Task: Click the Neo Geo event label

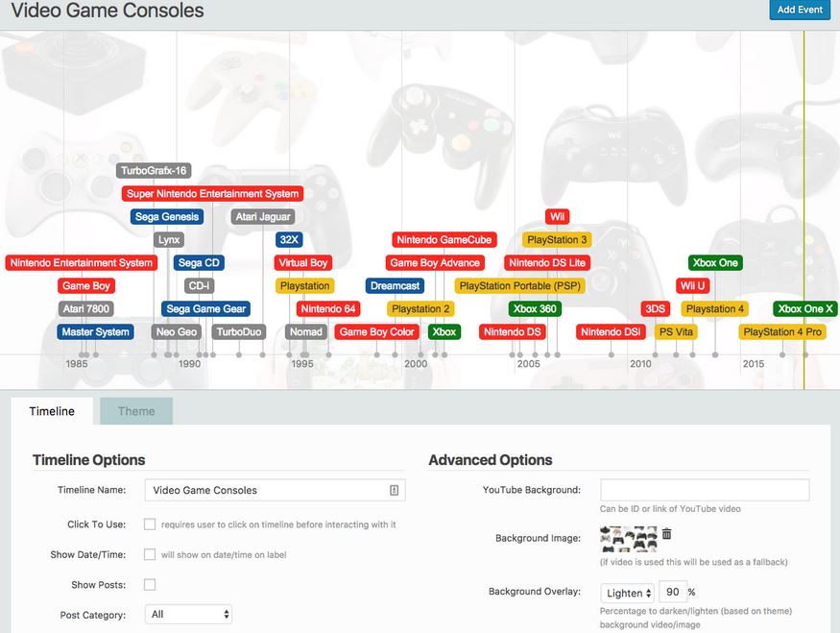Action: [177, 331]
